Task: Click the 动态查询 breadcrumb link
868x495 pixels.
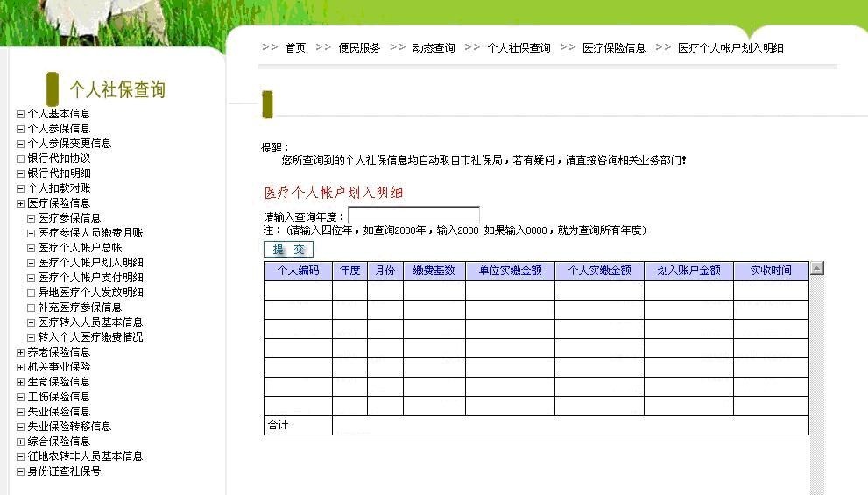Action: (x=434, y=48)
